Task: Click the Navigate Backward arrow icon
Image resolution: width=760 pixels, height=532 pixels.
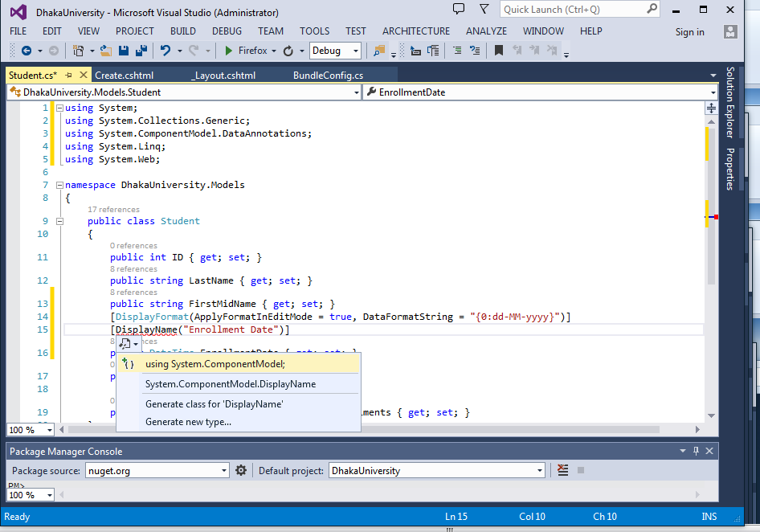Action: point(27,51)
